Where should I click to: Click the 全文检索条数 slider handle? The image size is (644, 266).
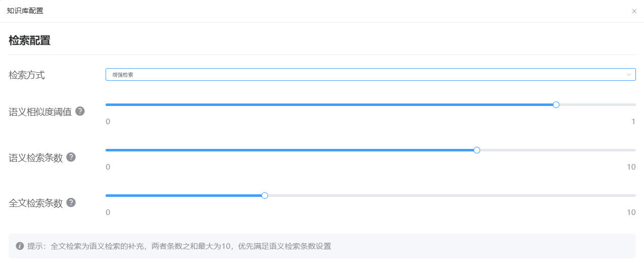point(264,195)
